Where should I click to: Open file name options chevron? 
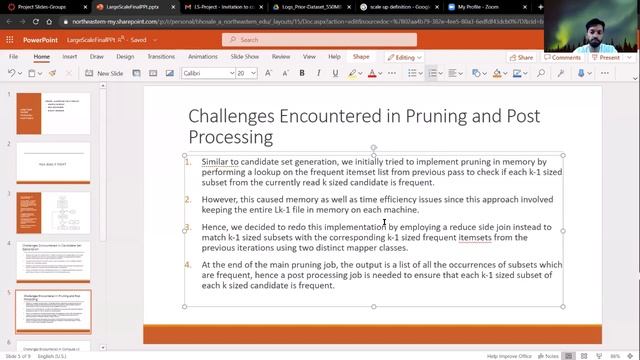[x=155, y=40]
